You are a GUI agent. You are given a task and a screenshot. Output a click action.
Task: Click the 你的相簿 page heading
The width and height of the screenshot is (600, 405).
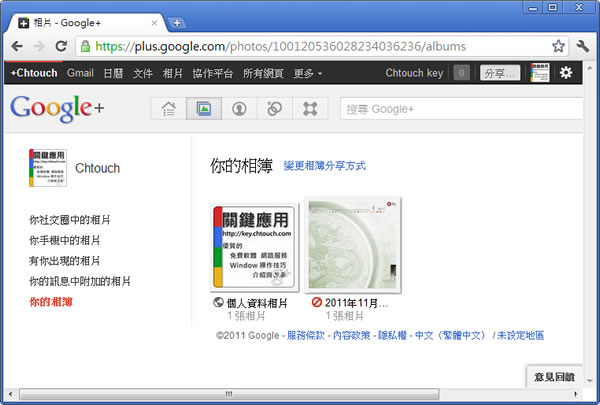tap(241, 166)
